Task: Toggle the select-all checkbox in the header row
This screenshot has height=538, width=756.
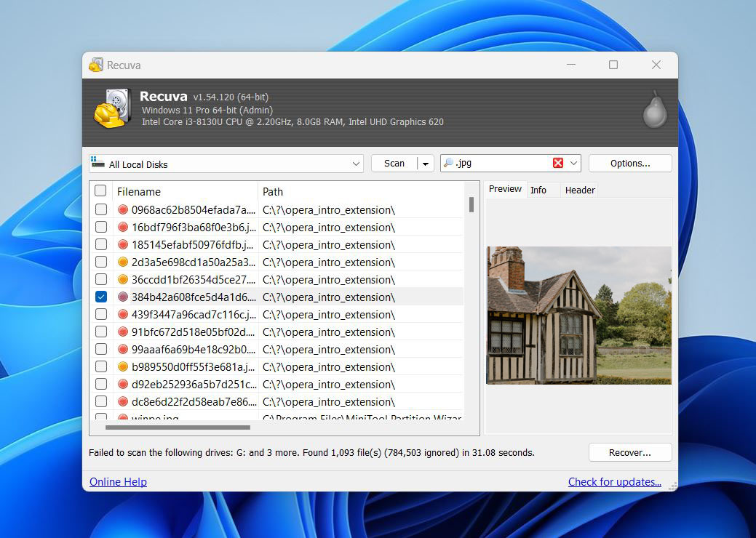Action: [x=100, y=190]
